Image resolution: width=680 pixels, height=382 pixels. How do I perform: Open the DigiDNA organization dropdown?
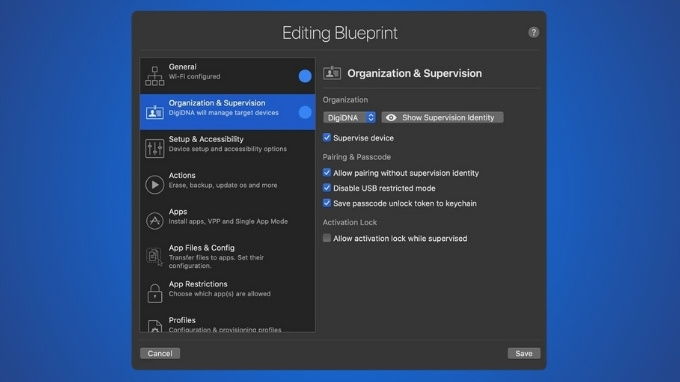tap(349, 118)
